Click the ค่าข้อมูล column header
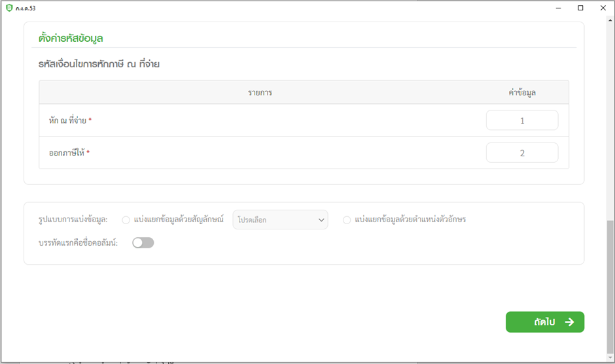This screenshot has width=615, height=364. (521, 93)
